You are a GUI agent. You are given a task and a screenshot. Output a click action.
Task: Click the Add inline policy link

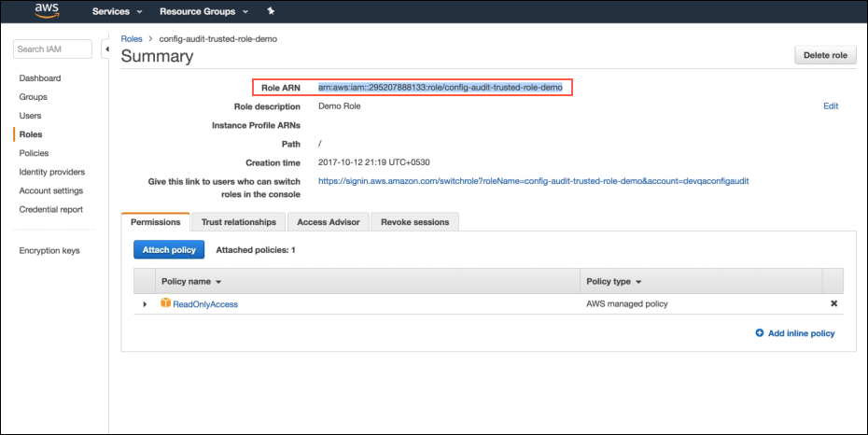801,333
